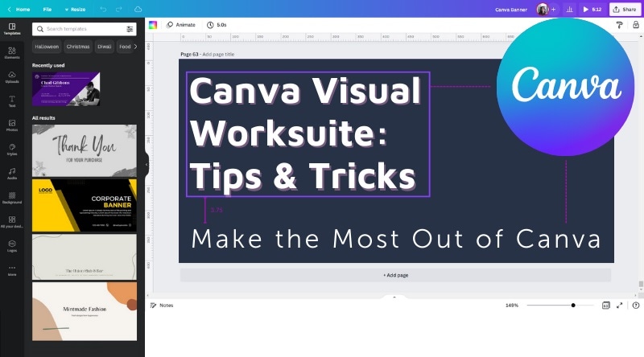Select the Union Hub & Bar template
Viewport: 644px width, 357px height.
(85, 256)
